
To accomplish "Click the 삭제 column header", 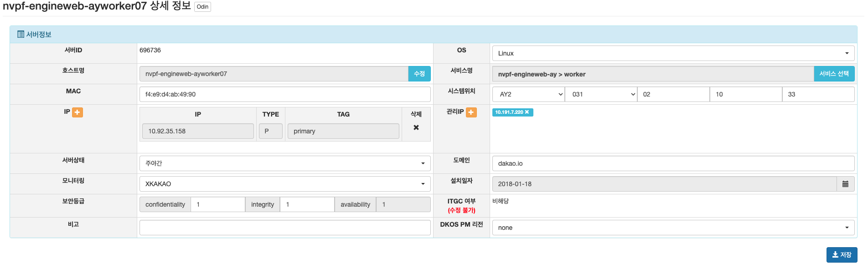I will (x=416, y=114).
